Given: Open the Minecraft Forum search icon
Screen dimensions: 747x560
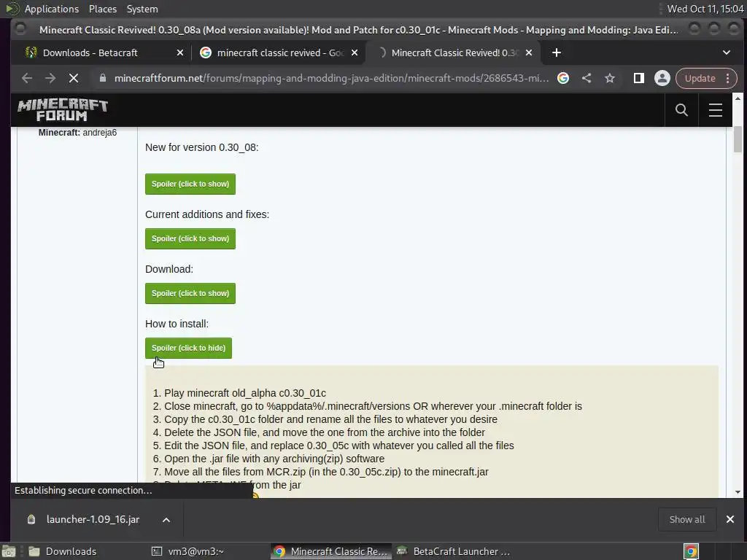Looking at the screenshot, I should [x=681, y=110].
